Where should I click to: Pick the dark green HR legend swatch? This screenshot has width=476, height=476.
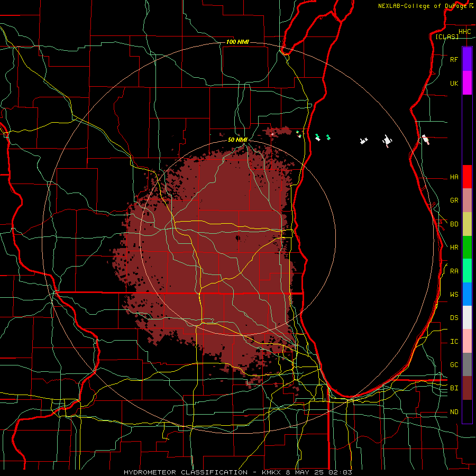(467, 248)
